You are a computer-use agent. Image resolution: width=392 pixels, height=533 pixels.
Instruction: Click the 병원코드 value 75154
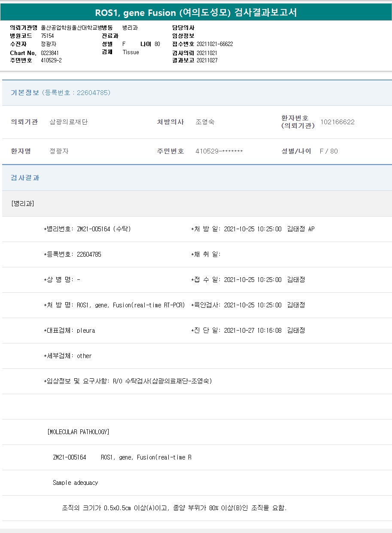click(47, 36)
